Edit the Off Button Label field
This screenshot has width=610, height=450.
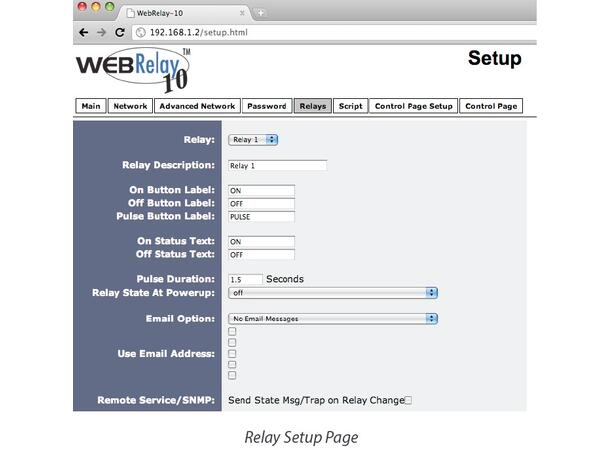261,204
